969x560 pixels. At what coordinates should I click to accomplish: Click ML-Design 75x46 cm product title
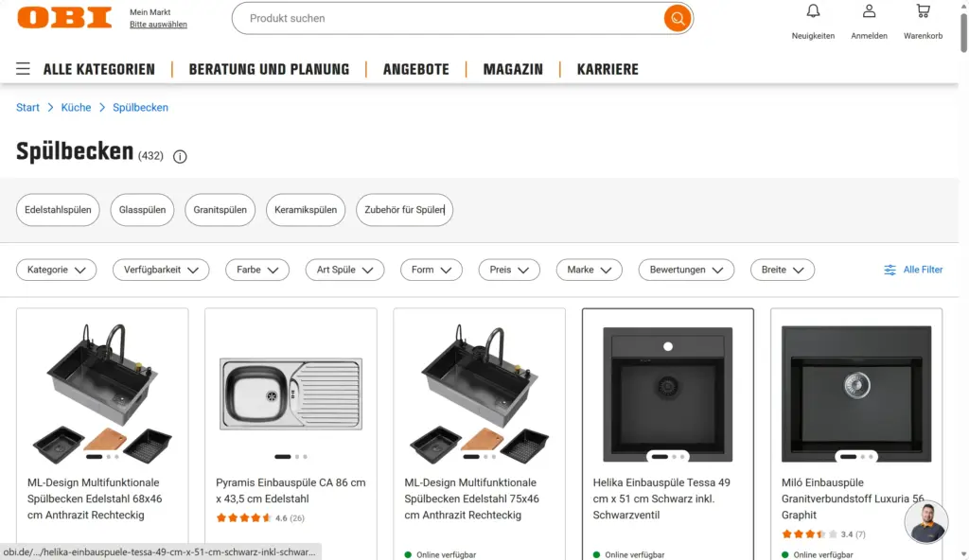pos(471,499)
